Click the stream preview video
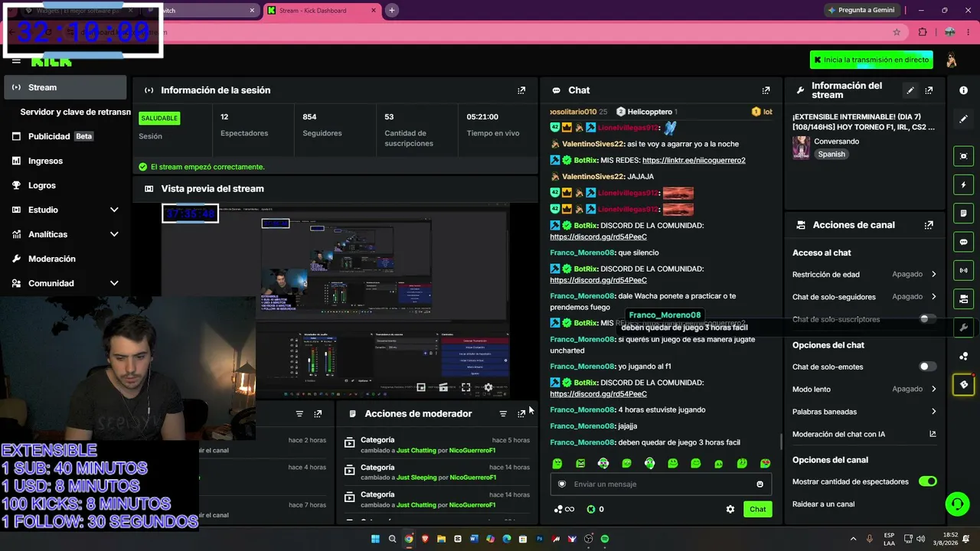Screen dimensions: 980x551 point(335,301)
